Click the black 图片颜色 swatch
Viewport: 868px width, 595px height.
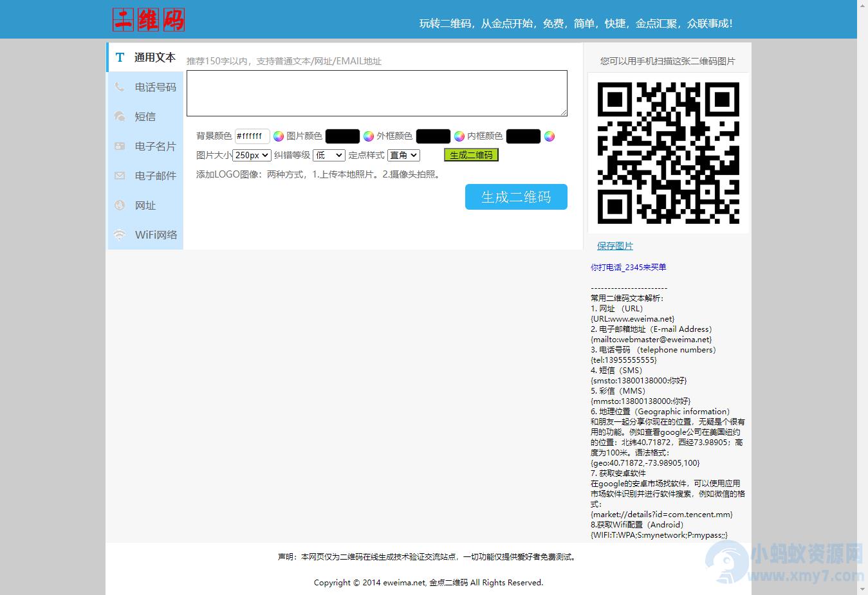(x=342, y=136)
